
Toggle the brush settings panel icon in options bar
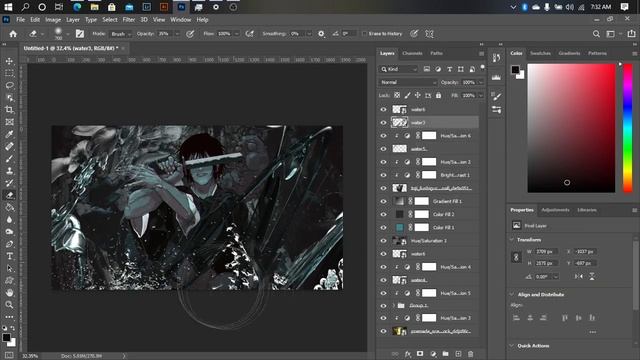pos(80,34)
